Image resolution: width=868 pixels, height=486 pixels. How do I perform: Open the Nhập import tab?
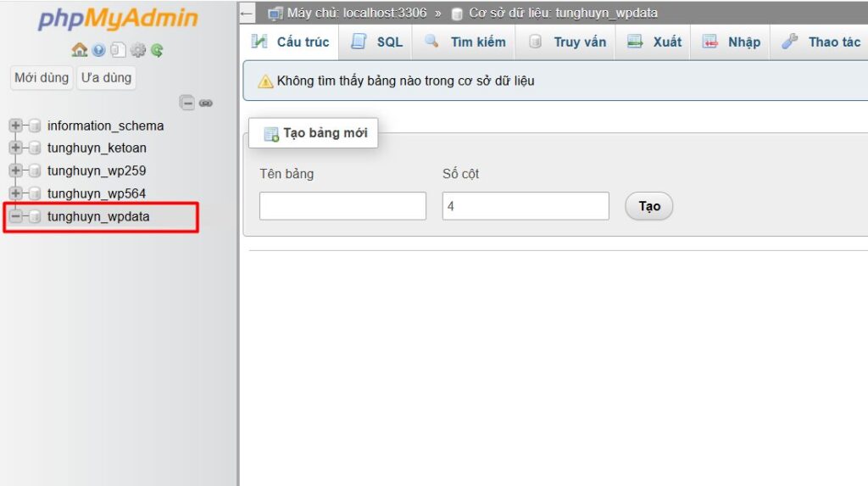(x=731, y=42)
